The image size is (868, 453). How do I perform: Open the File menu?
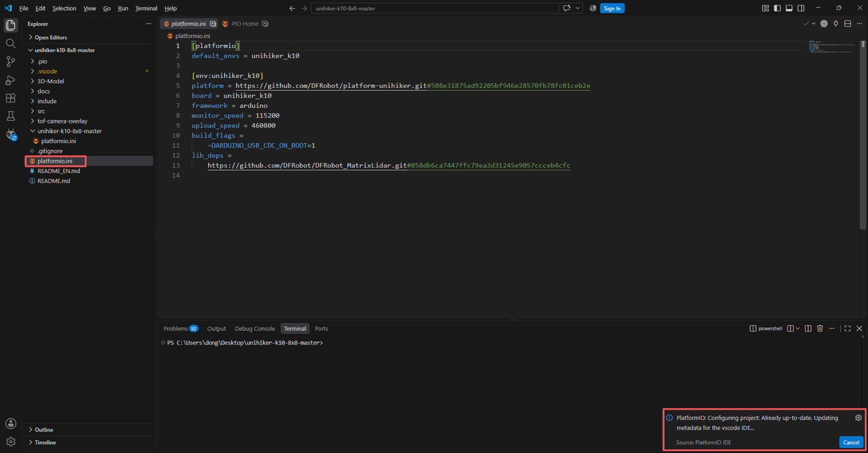(24, 8)
